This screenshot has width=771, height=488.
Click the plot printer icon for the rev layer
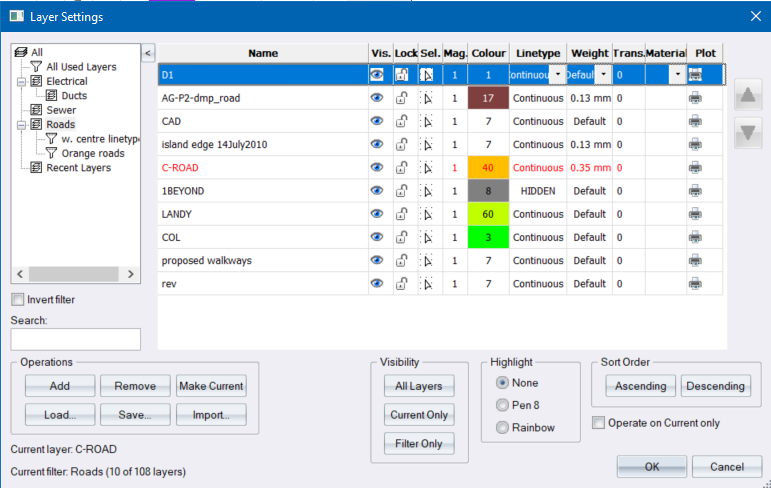tap(695, 283)
